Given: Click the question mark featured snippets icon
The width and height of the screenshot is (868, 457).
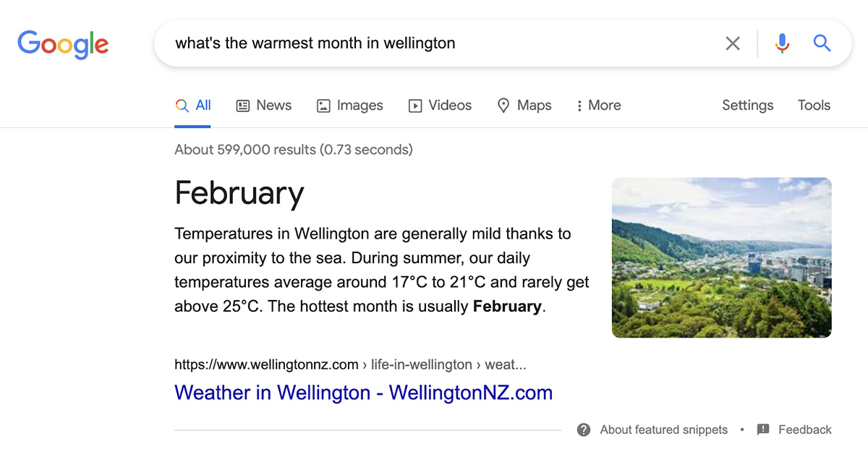Looking at the screenshot, I should pos(584,430).
